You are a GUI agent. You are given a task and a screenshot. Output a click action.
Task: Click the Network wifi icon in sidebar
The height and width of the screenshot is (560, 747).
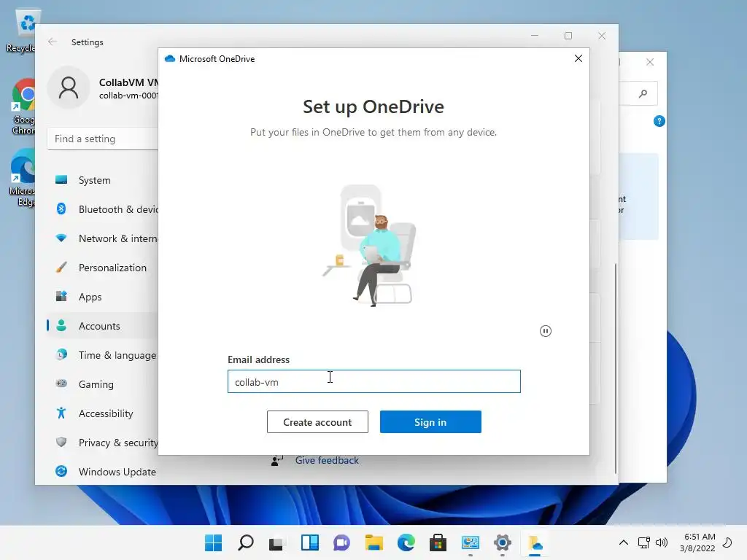tap(61, 238)
